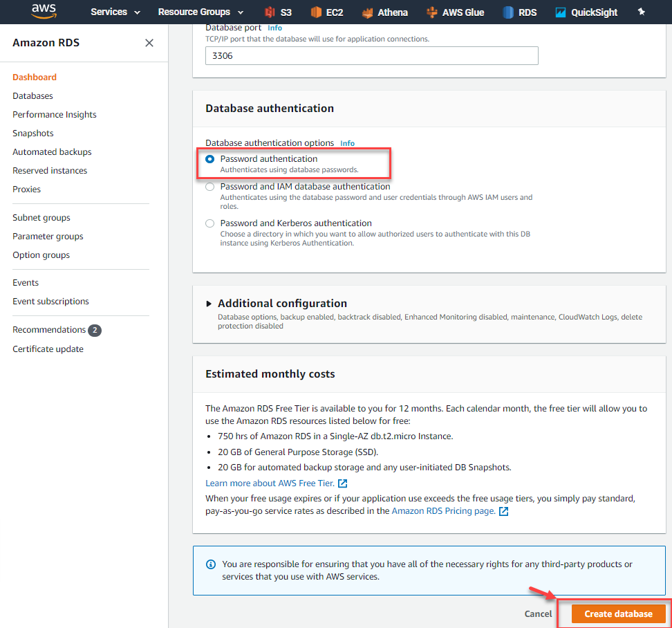This screenshot has width=672, height=628.
Task: Open the Resource Groups dropdown
Action: (x=200, y=12)
